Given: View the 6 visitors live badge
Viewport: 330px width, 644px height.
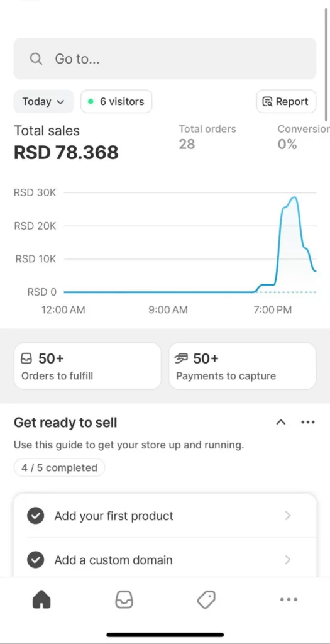Looking at the screenshot, I should [116, 101].
